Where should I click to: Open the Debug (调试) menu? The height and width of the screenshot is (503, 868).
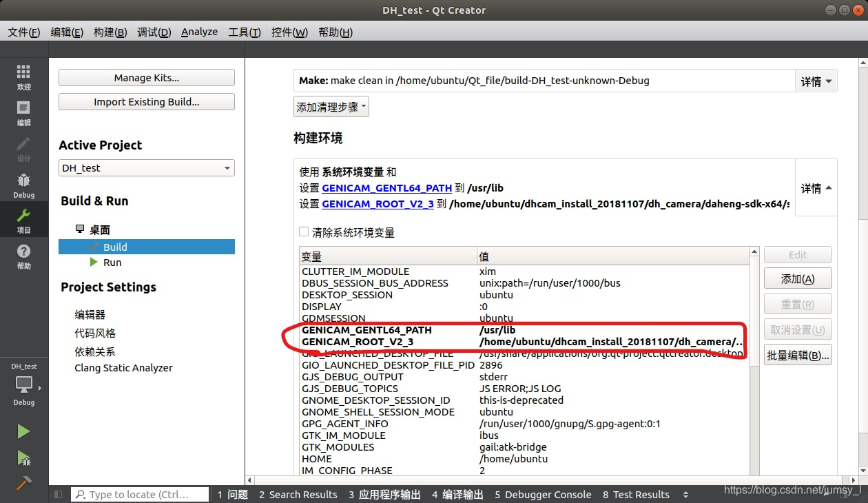pyautogui.click(x=154, y=32)
